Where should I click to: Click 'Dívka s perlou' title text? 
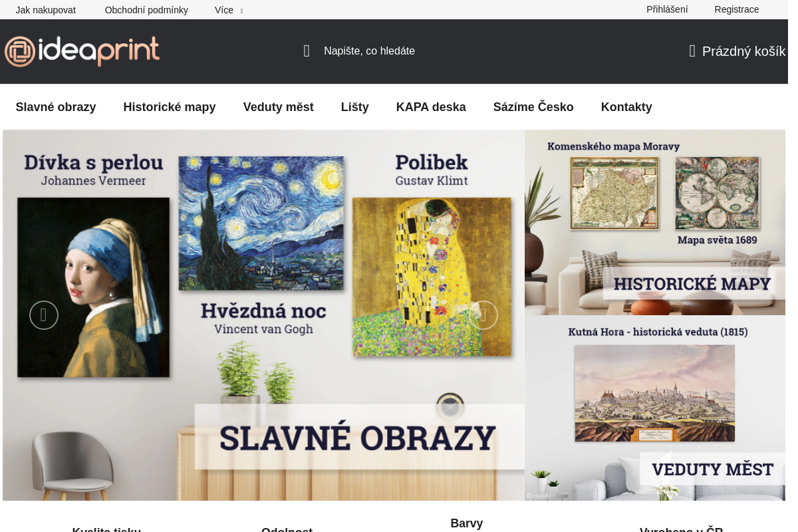tap(94, 162)
